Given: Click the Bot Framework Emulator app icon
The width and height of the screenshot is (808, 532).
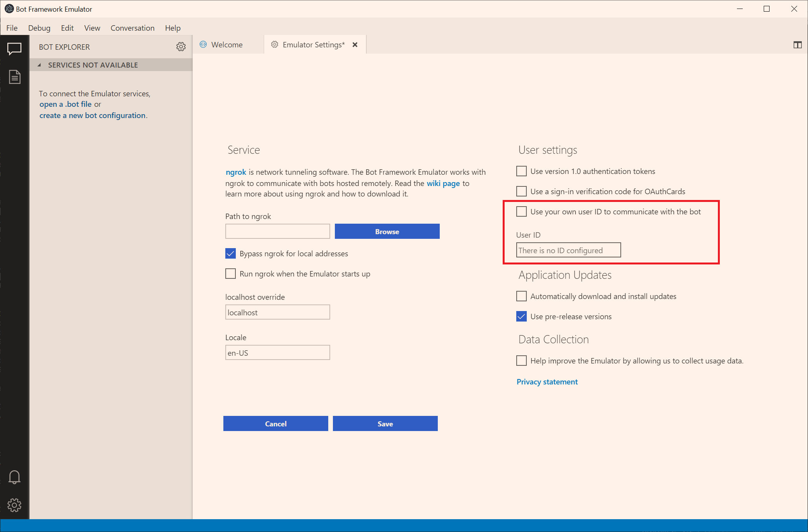Looking at the screenshot, I should click(x=9, y=9).
